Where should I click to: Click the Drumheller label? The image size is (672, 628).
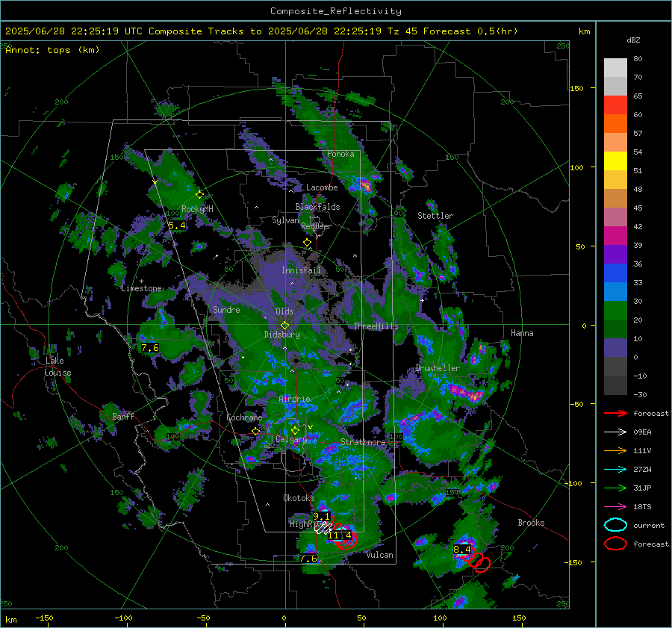click(x=437, y=368)
